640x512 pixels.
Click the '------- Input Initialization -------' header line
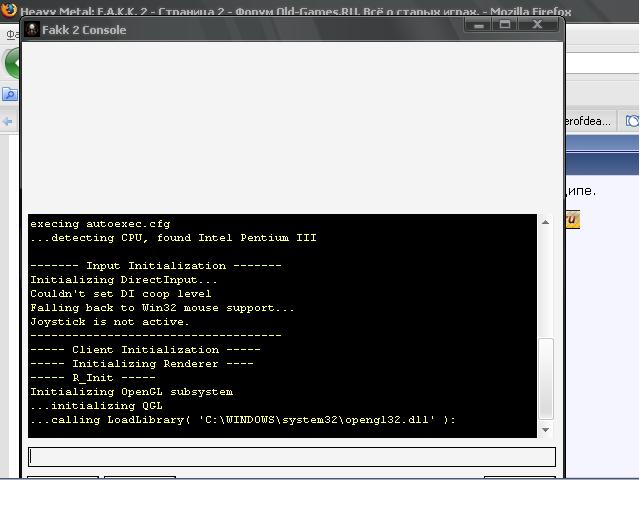156,266
